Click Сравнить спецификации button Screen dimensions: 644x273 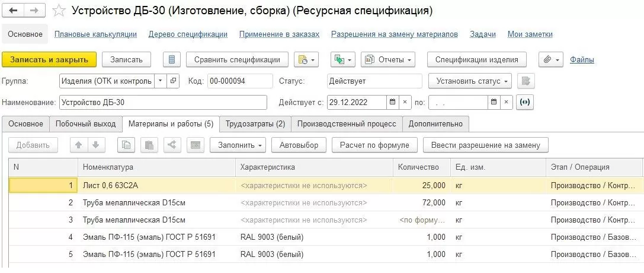click(237, 59)
